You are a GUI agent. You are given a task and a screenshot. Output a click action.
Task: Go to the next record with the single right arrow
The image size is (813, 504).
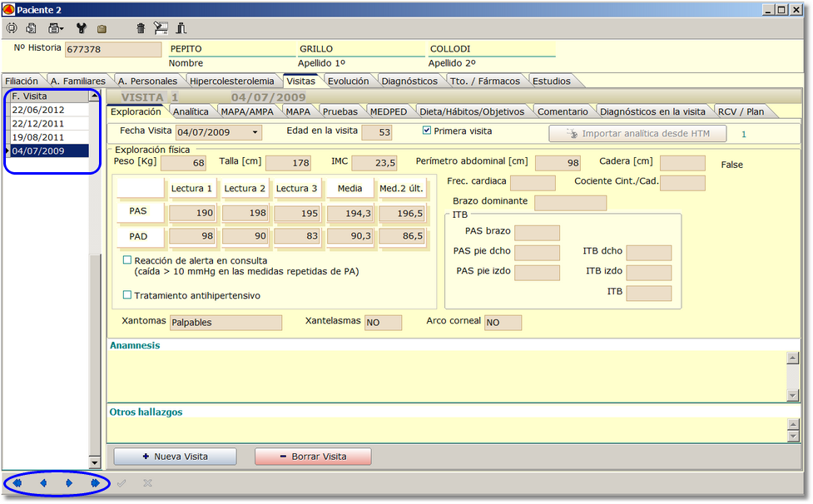tap(69, 483)
